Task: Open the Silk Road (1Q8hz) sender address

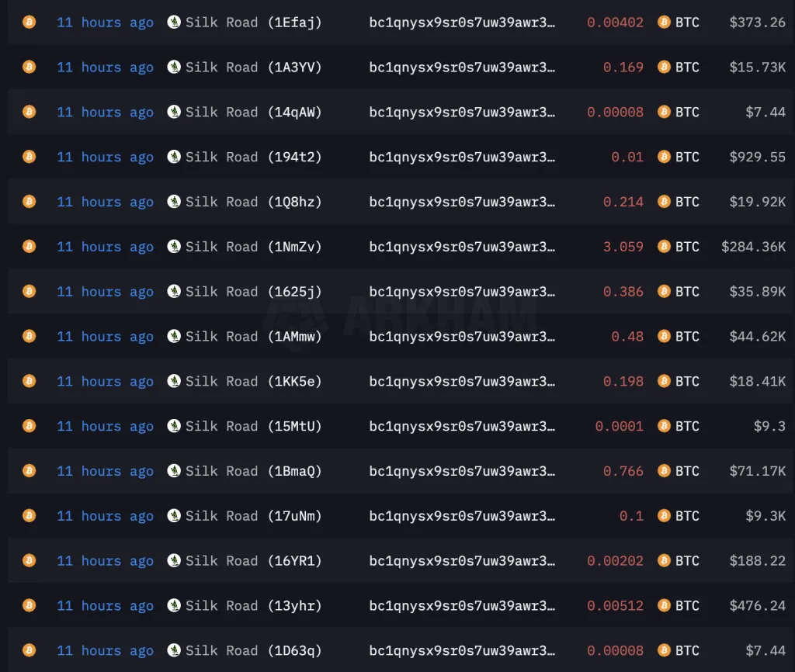Action: point(253,202)
